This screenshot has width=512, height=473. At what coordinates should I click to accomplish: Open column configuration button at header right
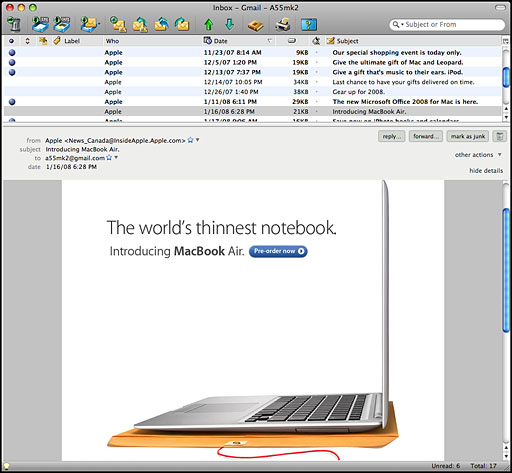[x=506, y=41]
